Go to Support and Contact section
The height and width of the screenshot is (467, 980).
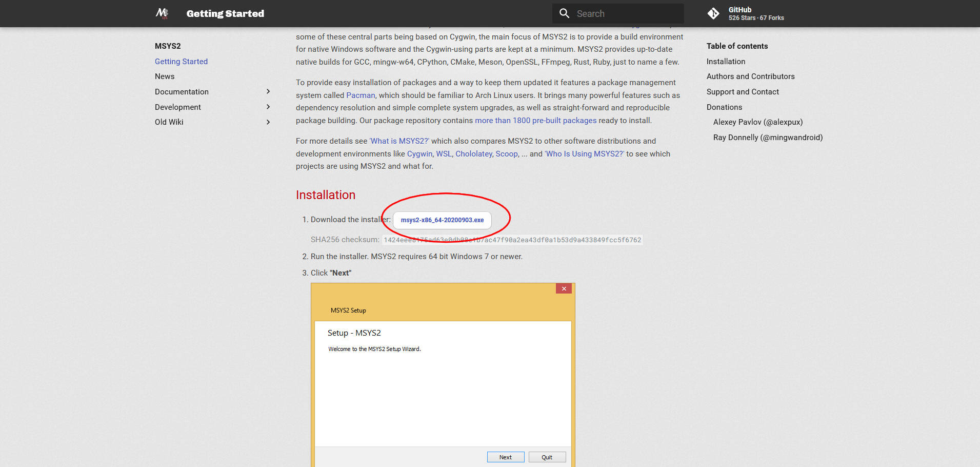[742, 92]
